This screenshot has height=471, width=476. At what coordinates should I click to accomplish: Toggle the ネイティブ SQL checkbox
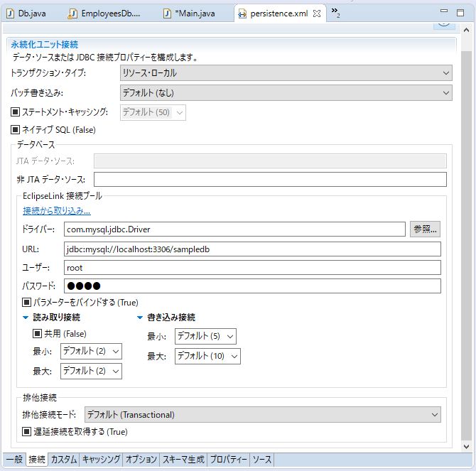[16, 130]
